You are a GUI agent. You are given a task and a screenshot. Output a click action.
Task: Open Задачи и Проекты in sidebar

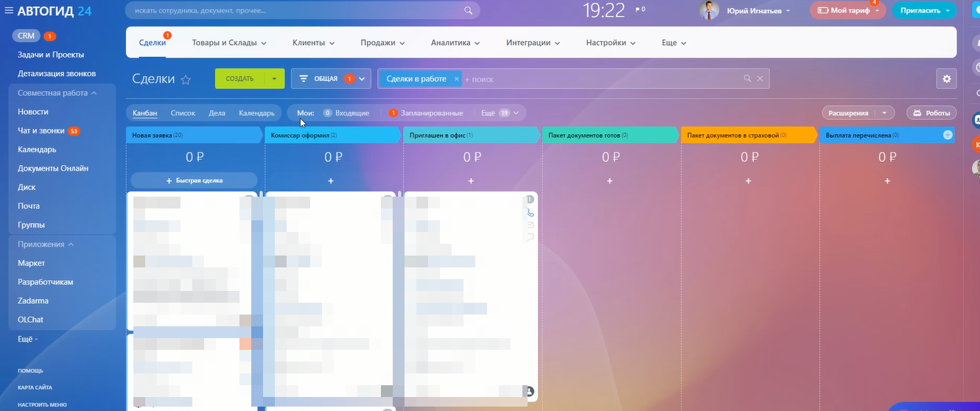click(x=51, y=55)
